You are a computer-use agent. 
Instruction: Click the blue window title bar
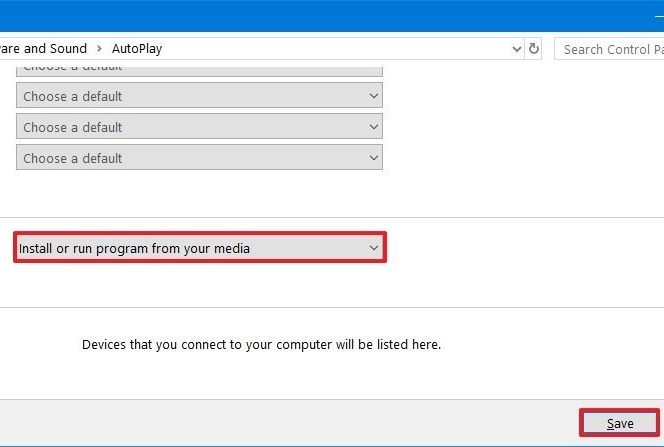click(300, 14)
